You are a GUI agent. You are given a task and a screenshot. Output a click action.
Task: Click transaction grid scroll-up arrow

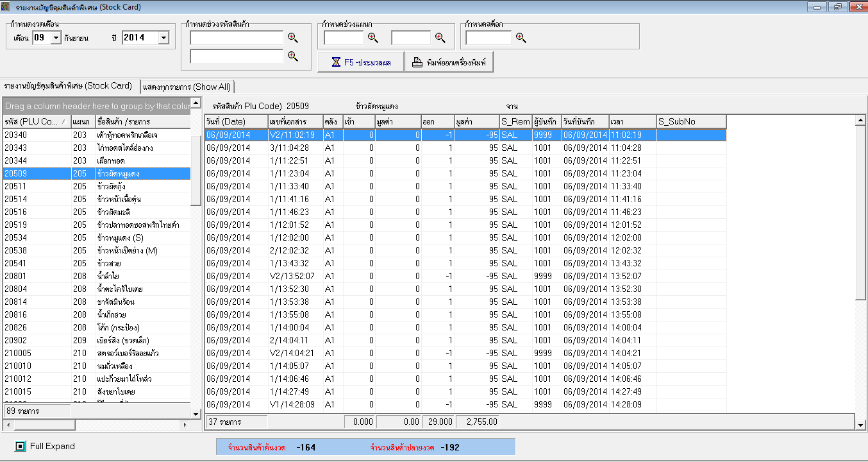[860, 120]
